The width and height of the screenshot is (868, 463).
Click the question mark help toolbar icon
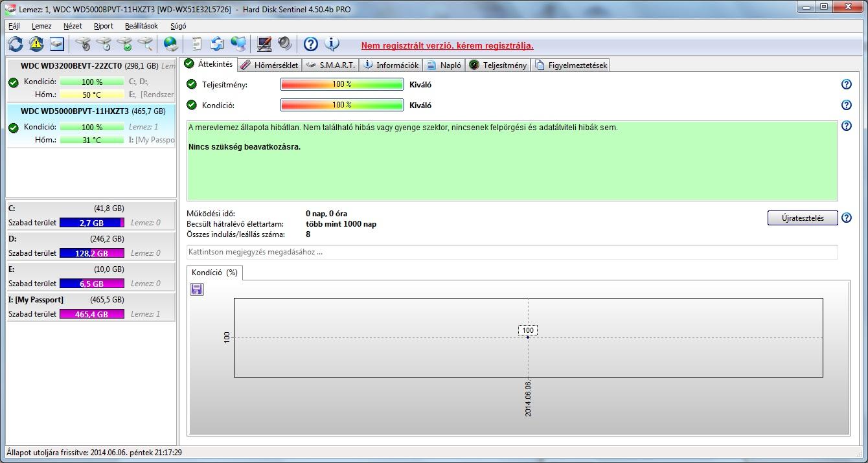pos(310,43)
